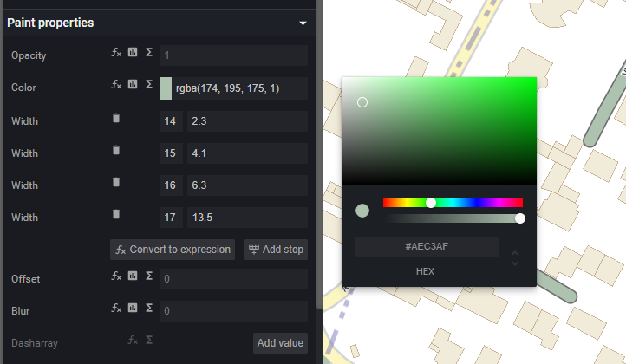Collapse the Paint properties section
This screenshot has width=626, height=364.
click(303, 23)
